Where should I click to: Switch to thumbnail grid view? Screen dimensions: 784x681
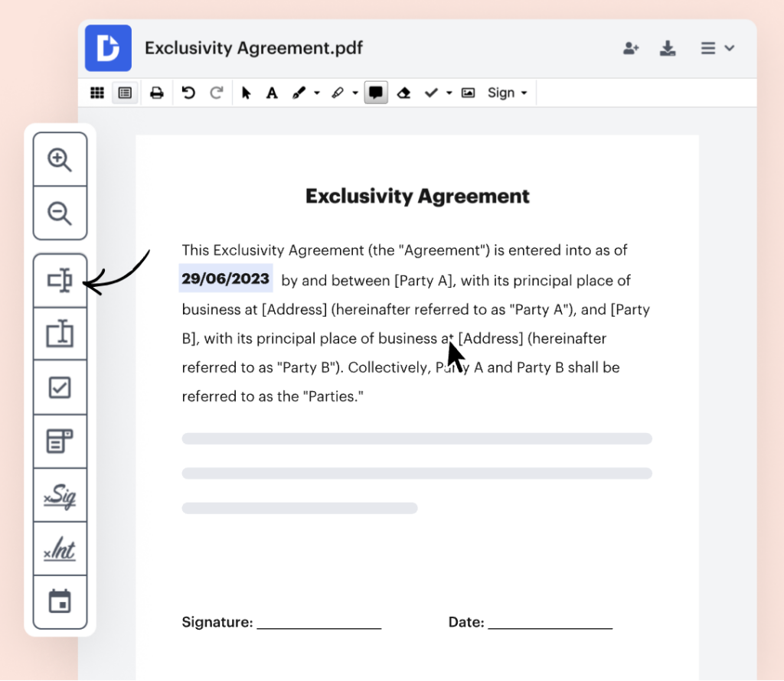click(97, 93)
